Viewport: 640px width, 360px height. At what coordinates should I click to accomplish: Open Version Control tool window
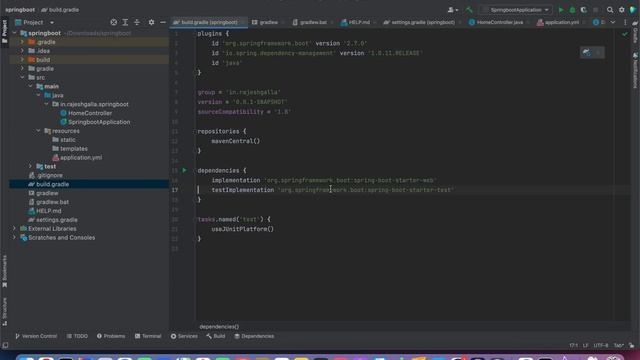(x=36, y=336)
